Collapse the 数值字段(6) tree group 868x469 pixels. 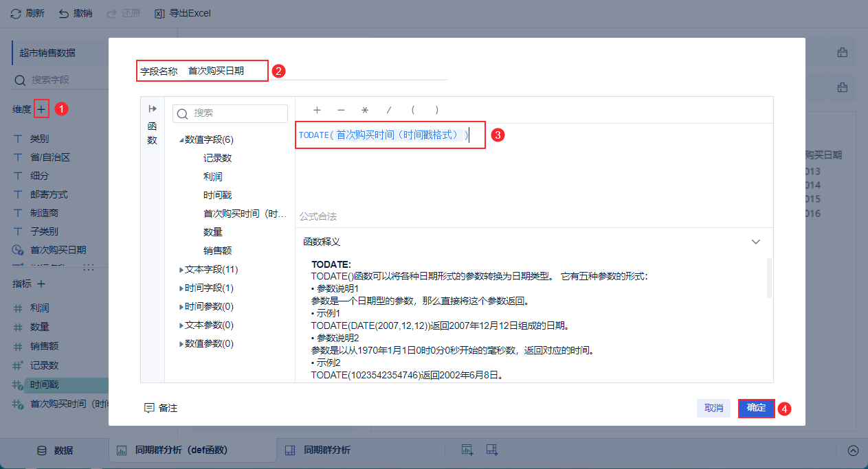pyautogui.click(x=181, y=140)
